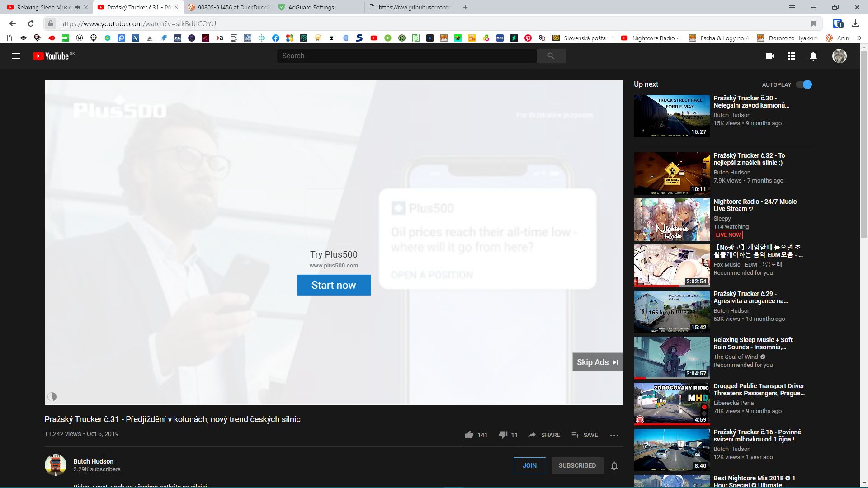
Task: Open the www.plus500.com ad link
Action: tap(334, 266)
